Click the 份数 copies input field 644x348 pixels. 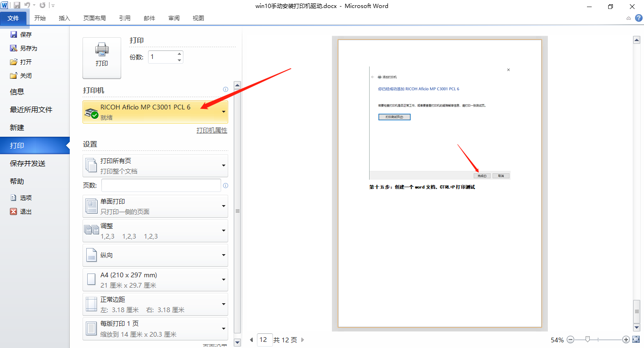[162, 57]
